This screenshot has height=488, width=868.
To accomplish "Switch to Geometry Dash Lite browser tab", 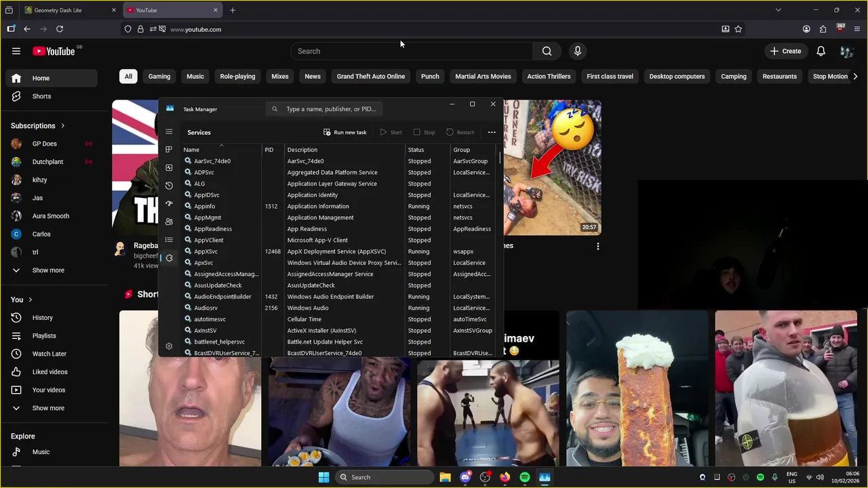I will coord(68,10).
